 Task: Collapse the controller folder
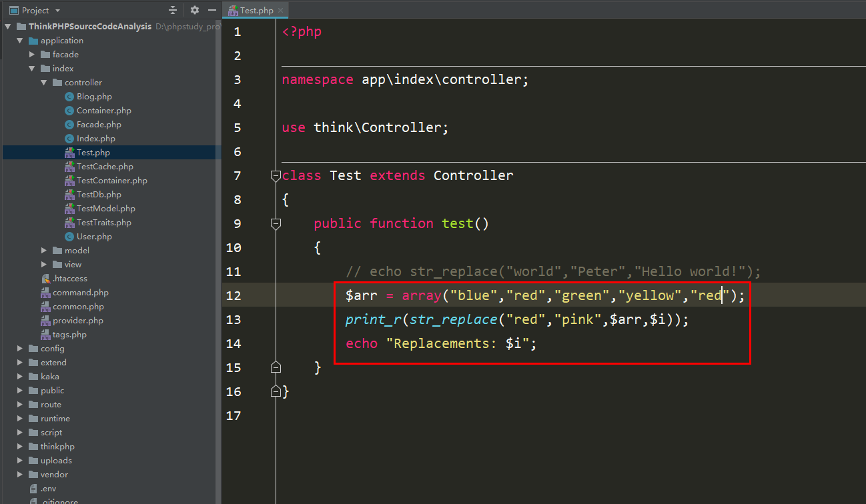(x=44, y=83)
